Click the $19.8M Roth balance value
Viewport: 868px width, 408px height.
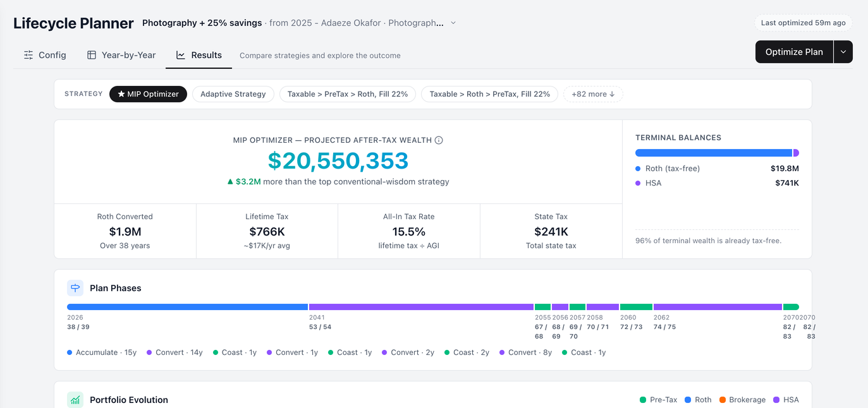[785, 169]
